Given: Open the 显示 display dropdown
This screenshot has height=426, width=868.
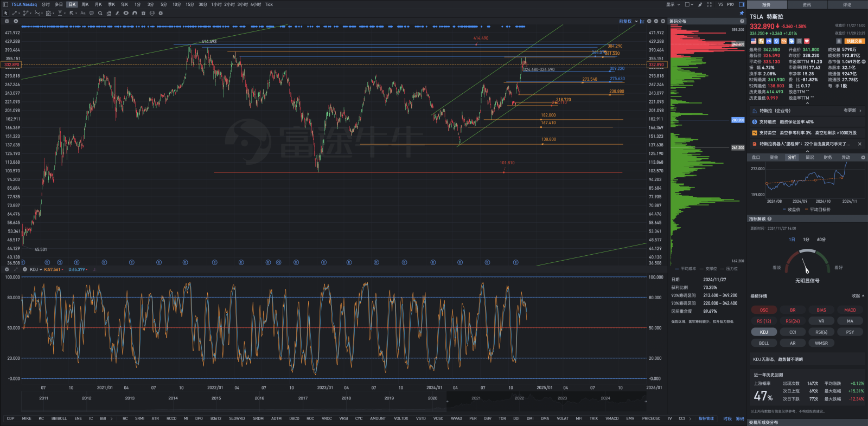Looking at the screenshot, I should pyautogui.click(x=673, y=4).
